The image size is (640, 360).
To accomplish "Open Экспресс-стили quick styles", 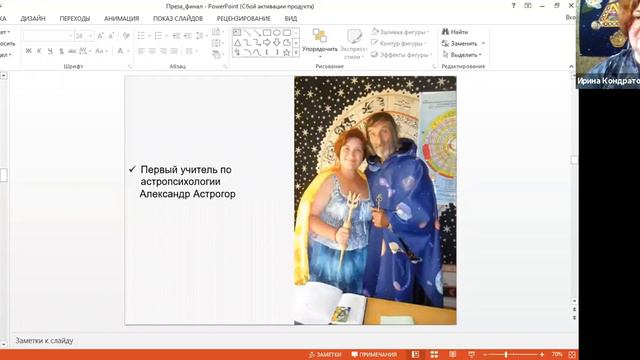I will (354, 44).
